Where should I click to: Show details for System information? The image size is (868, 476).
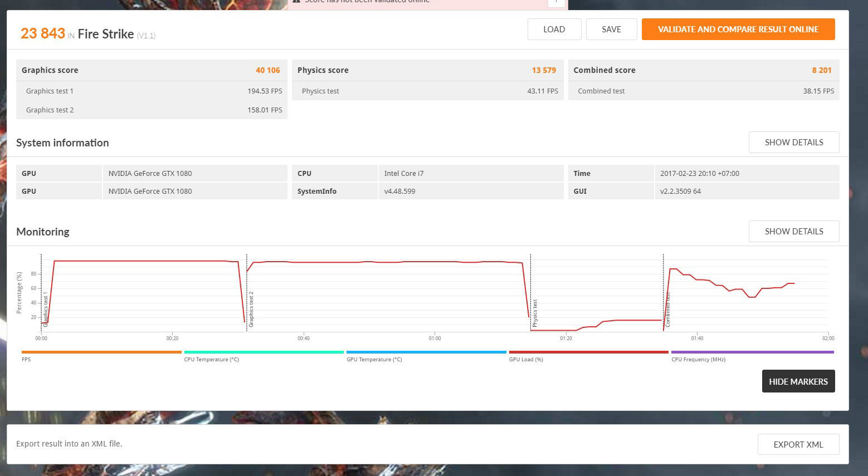(793, 143)
